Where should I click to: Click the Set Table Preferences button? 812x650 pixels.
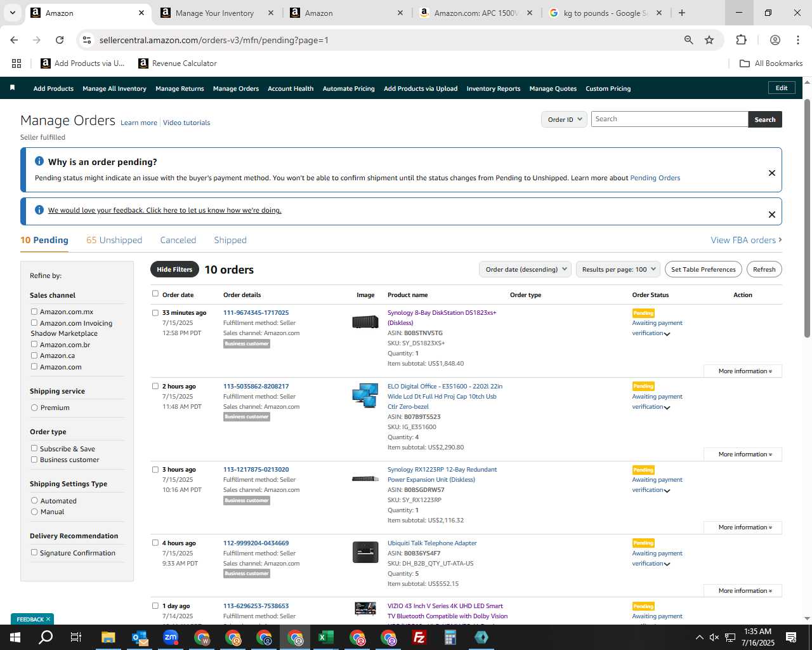pos(704,269)
